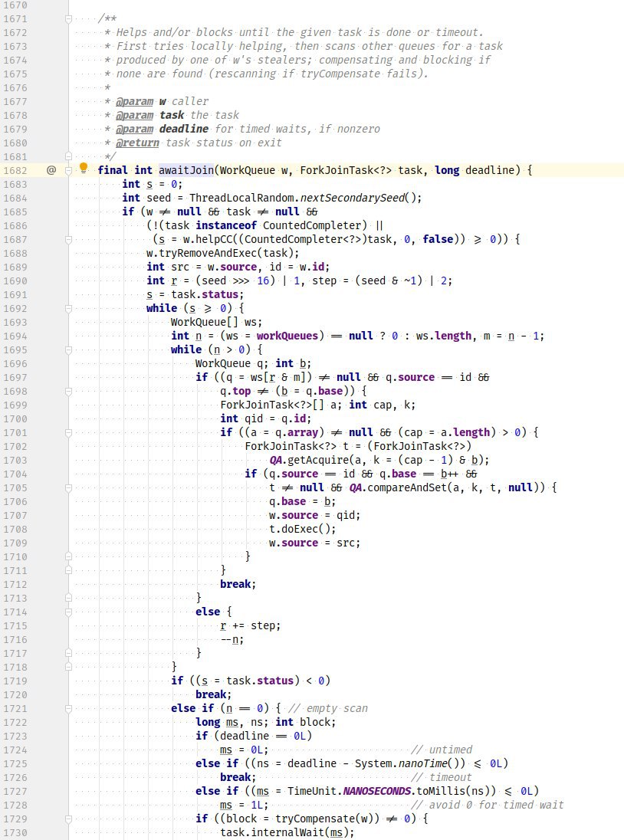Click line number 1670 in gutter
The width and height of the screenshot is (624, 840).
[15, 5]
